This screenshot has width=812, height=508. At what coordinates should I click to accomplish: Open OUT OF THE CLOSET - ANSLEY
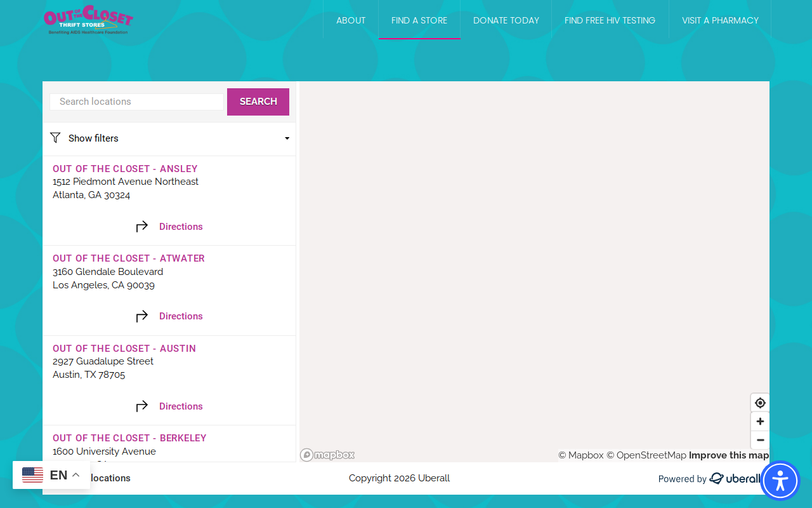point(125,169)
